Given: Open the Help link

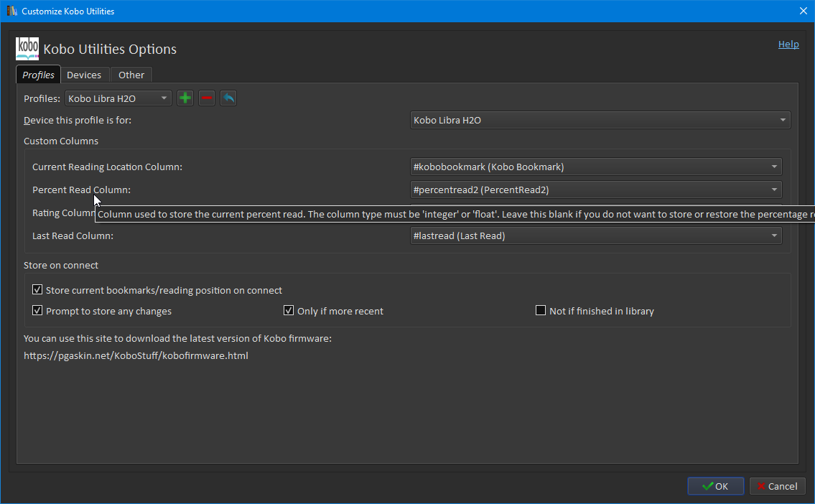Looking at the screenshot, I should tap(788, 45).
